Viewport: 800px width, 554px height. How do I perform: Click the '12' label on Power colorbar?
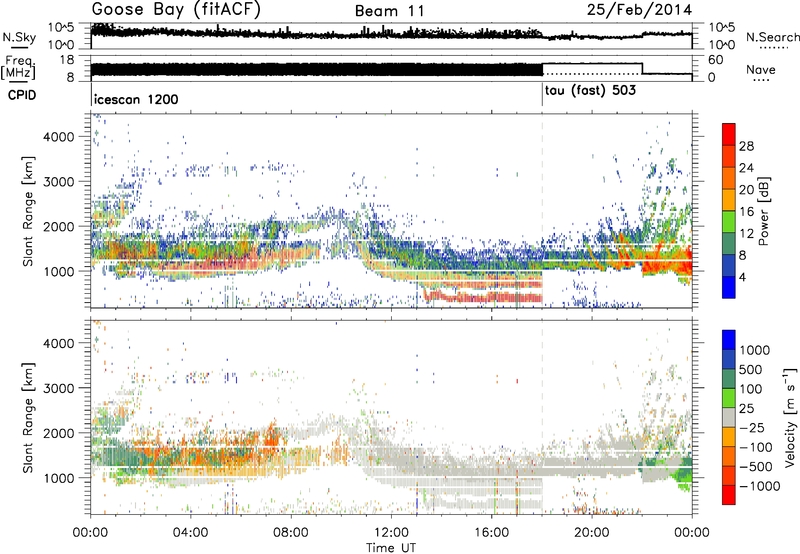pyautogui.click(x=746, y=234)
